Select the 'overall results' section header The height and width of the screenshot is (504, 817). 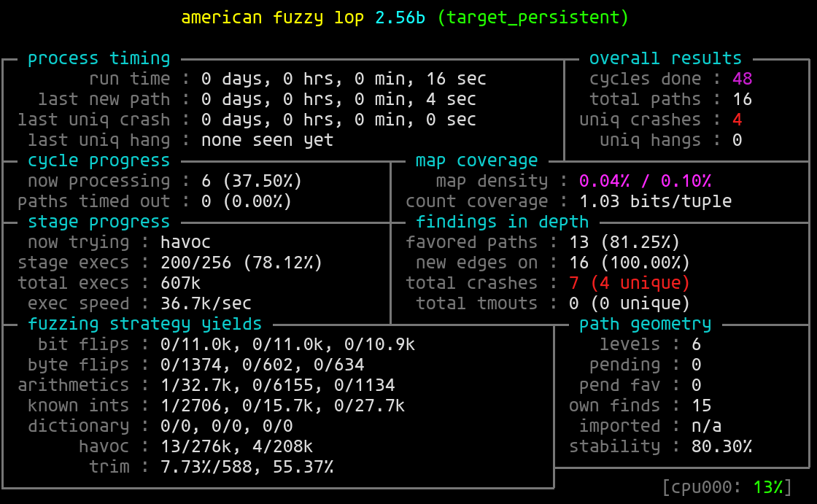pos(665,58)
